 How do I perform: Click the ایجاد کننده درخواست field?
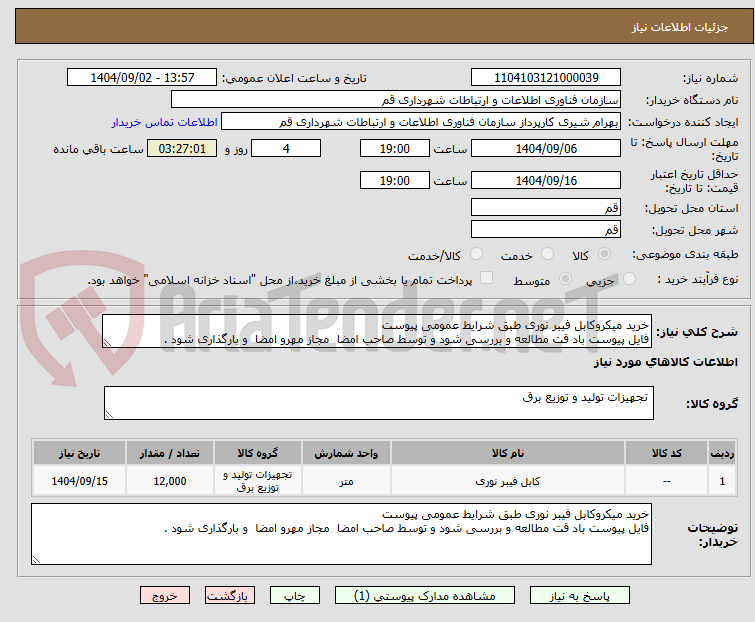click(x=421, y=122)
